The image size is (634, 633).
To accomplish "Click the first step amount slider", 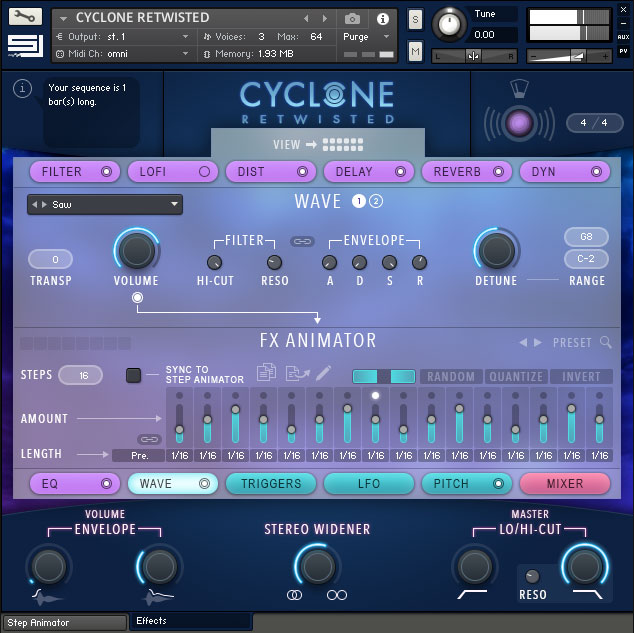I will [180, 418].
